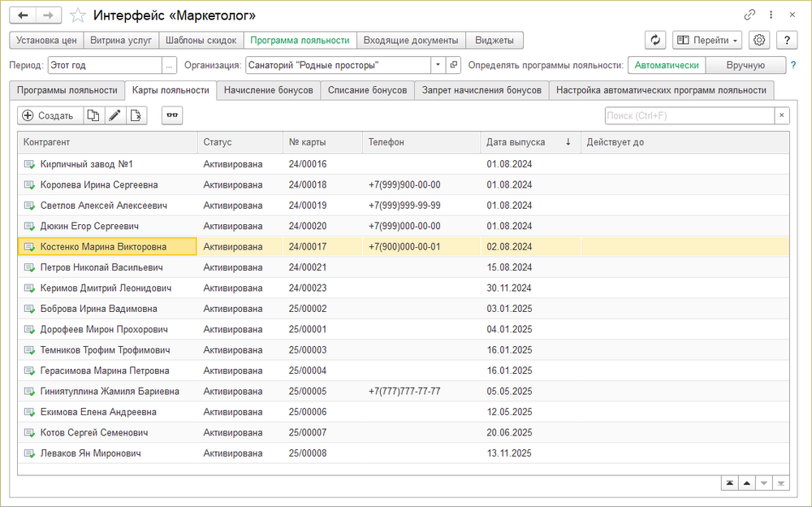
Task: Expand the Организация dropdown arrow
Action: point(438,65)
